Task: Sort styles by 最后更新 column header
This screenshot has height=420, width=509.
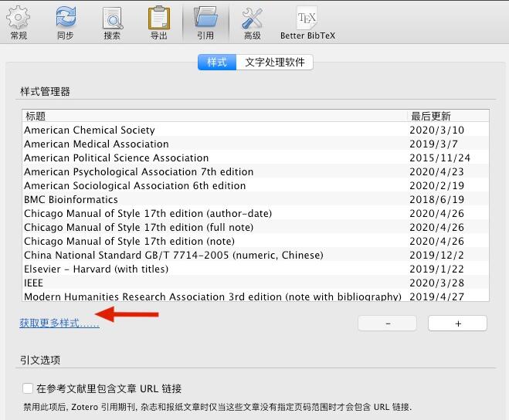Action: click(448, 116)
